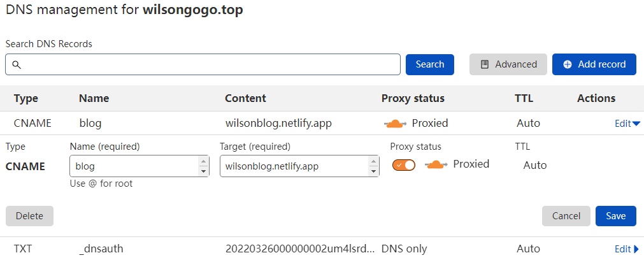Click the document icon on Advanced button
Image resolution: width=644 pixels, height=260 pixels.
pos(485,64)
